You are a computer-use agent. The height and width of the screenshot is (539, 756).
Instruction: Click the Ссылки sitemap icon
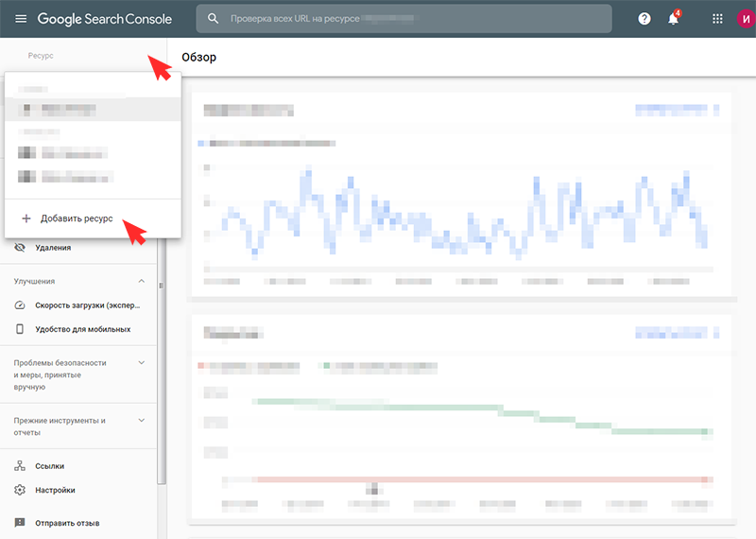tap(20, 465)
